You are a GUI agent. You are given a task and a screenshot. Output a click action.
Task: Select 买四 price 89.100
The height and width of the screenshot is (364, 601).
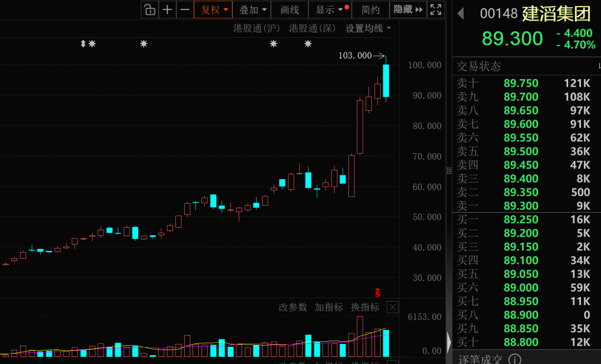[x=520, y=260]
